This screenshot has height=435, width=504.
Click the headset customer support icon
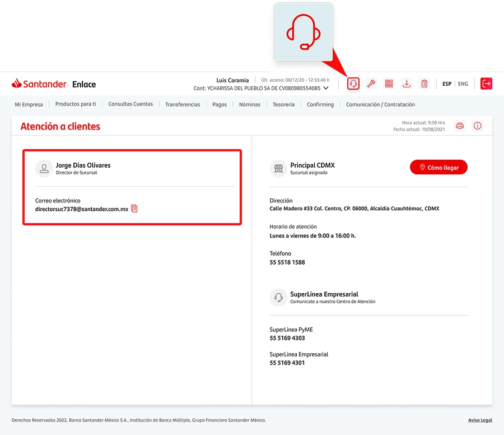coord(353,84)
